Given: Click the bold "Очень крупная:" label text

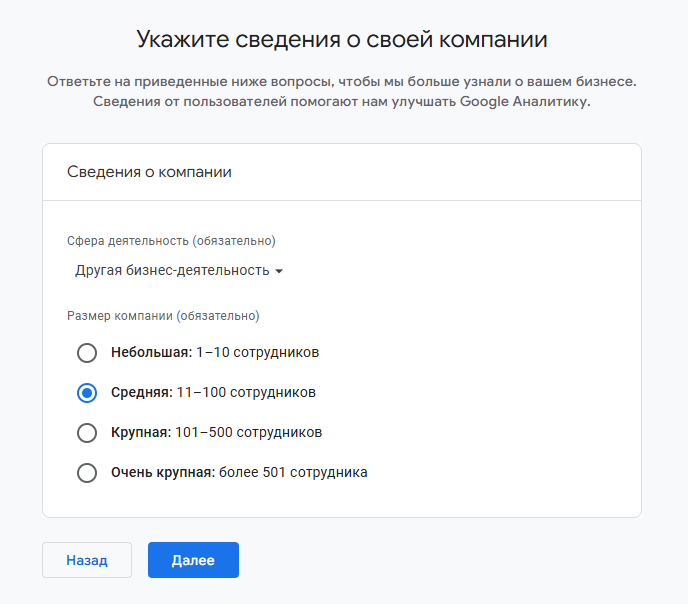Looking at the screenshot, I should (162, 473).
